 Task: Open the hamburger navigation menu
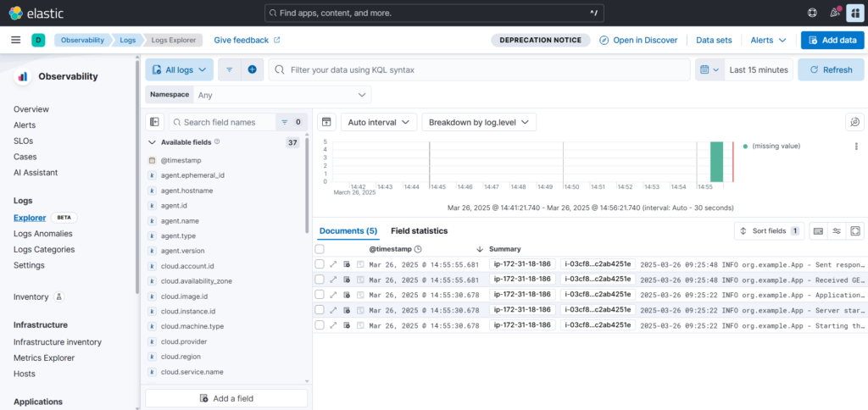click(x=16, y=40)
